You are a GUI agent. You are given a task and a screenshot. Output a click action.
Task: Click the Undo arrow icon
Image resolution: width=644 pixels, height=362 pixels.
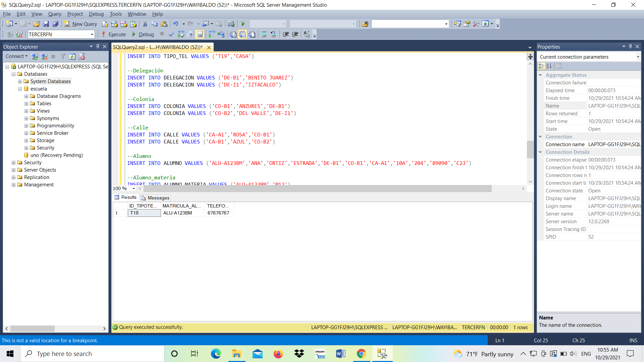(x=176, y=24)
